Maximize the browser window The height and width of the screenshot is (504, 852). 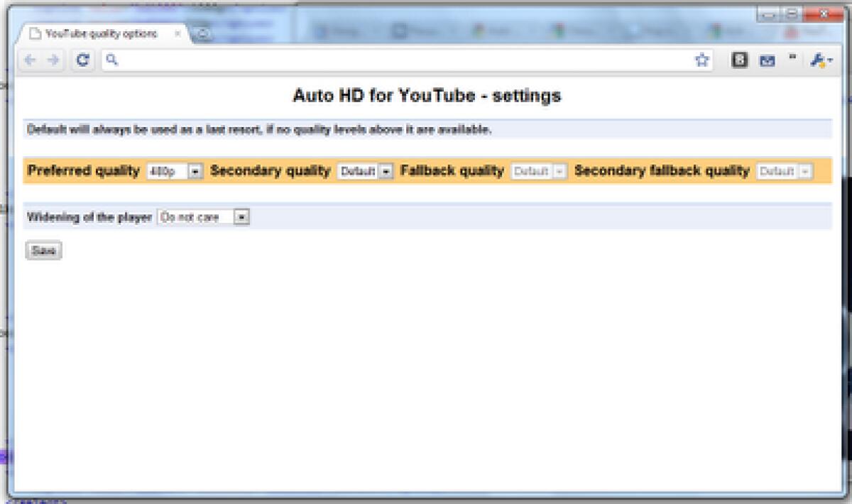click(791, 13)
